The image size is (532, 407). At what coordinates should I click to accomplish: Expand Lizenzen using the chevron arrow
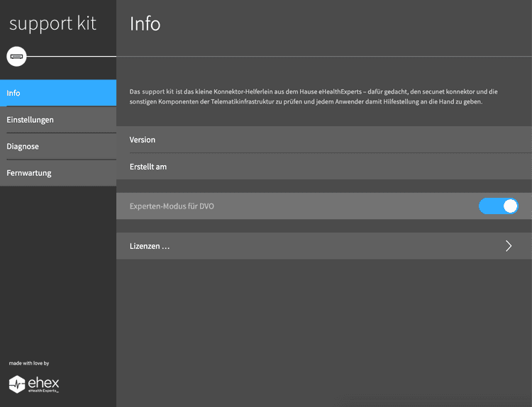tap(509, 246)
